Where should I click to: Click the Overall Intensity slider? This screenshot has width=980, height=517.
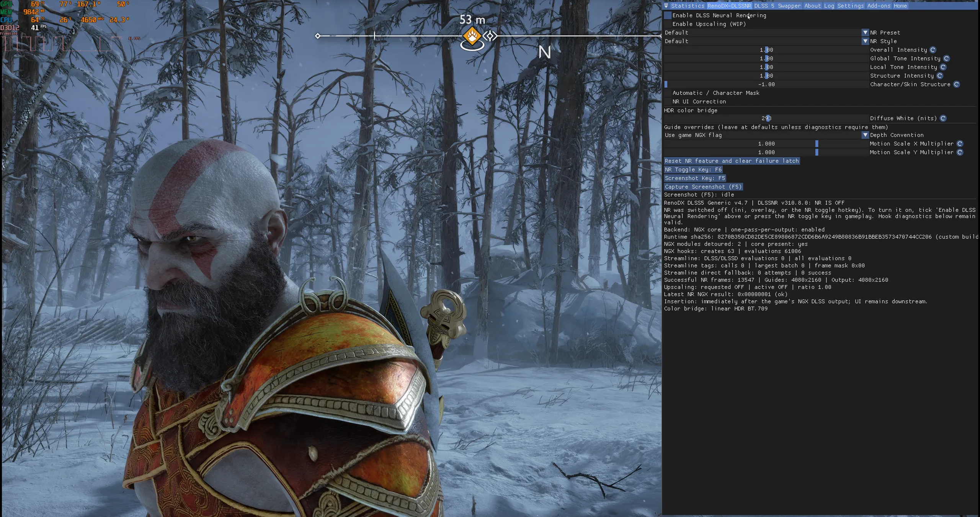point(766,50)
